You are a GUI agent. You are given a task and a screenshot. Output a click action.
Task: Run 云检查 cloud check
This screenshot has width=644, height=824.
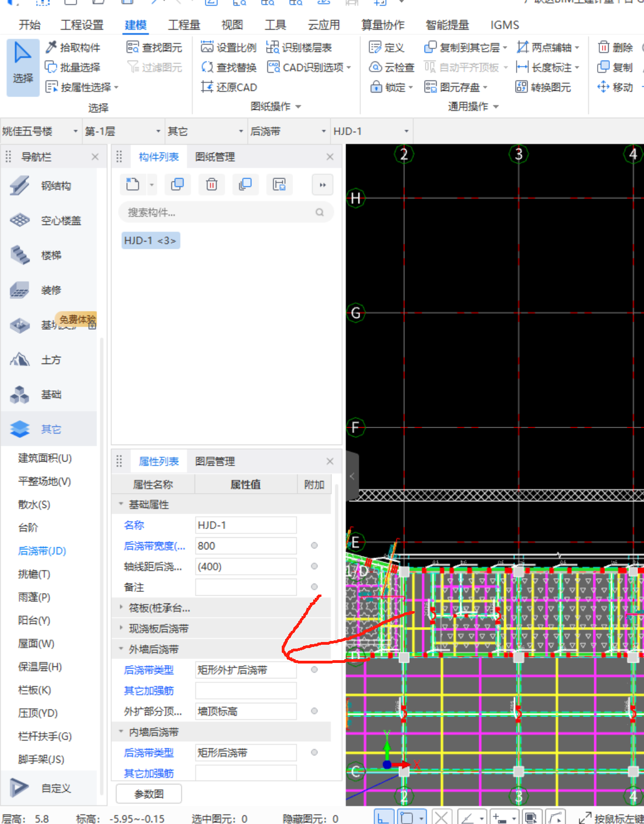[x=391, y=67]
